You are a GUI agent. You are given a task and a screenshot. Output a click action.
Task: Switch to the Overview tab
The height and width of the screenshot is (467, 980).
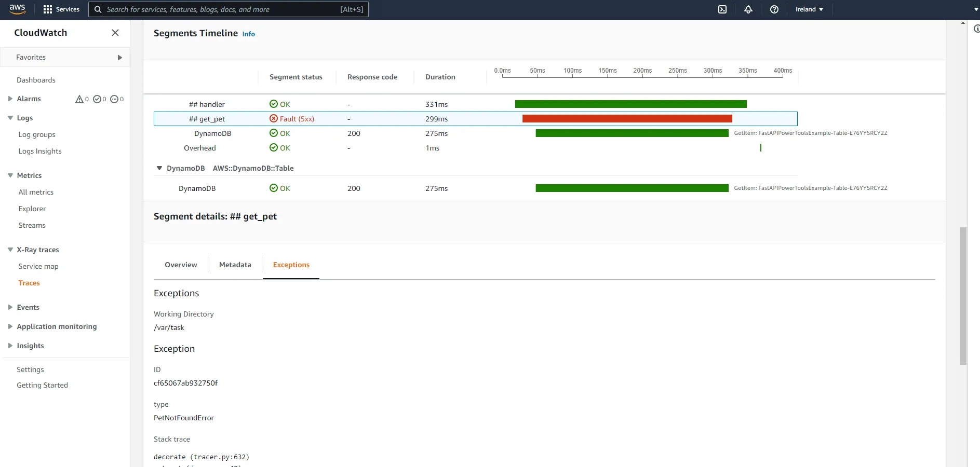pos(180,265)
